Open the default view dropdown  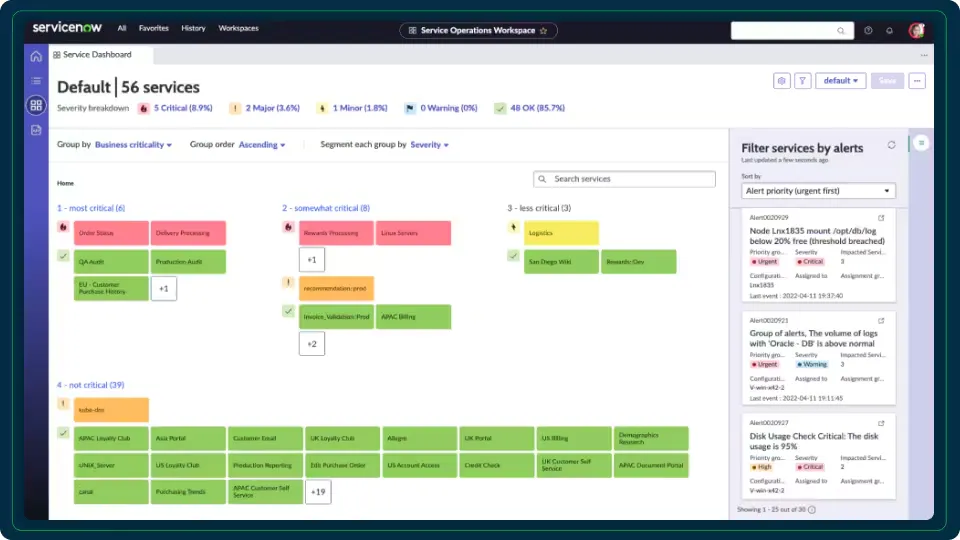[x=841, y=81]
